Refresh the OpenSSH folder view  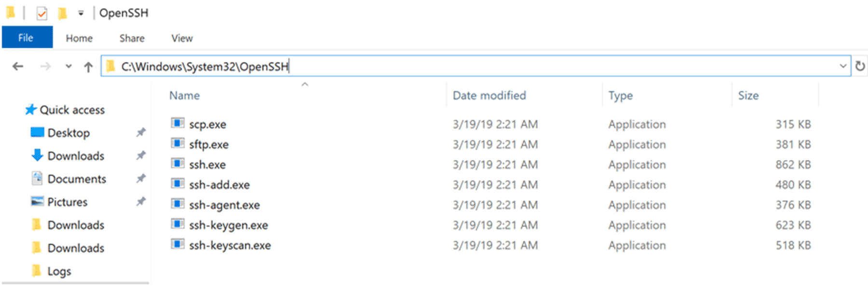tap(860, 66)
